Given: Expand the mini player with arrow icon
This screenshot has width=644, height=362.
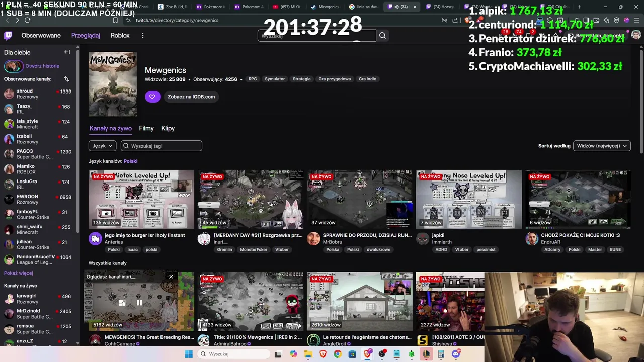Looking at the screenshot, I should (122, 303).
